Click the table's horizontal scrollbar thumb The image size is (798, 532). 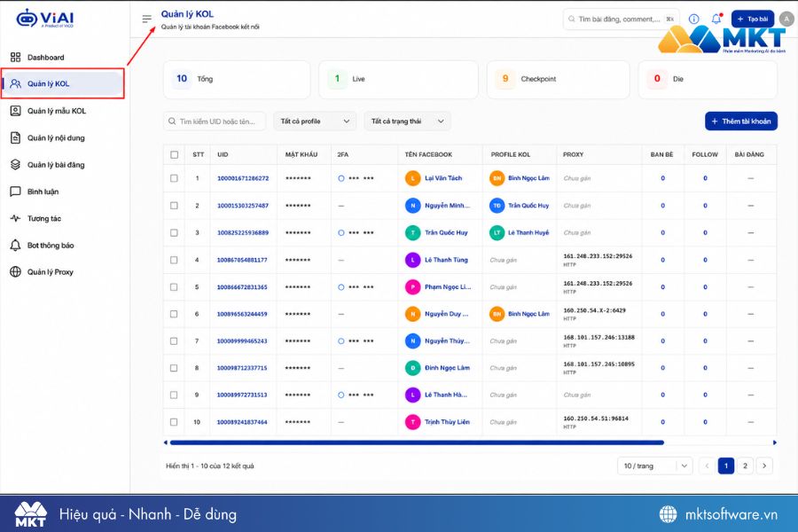(417, 442)
